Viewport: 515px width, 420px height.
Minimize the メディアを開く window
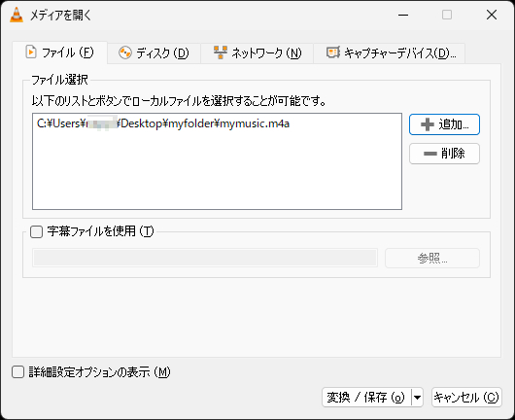click(403, 15)
